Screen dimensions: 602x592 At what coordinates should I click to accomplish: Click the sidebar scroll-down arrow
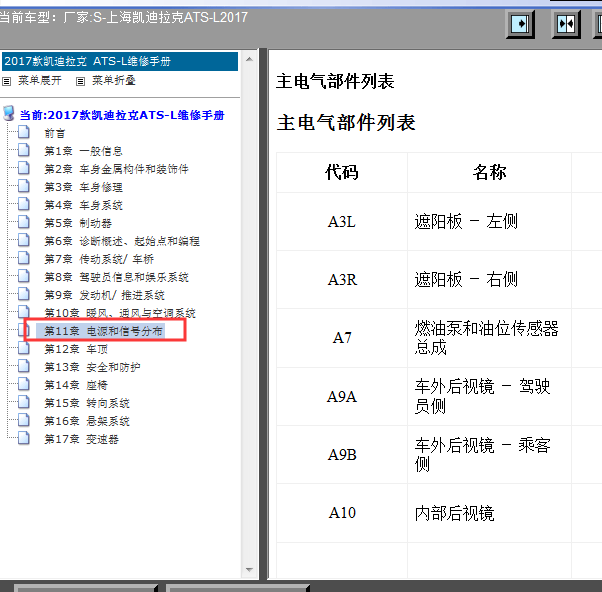click(x=249, y=570)
